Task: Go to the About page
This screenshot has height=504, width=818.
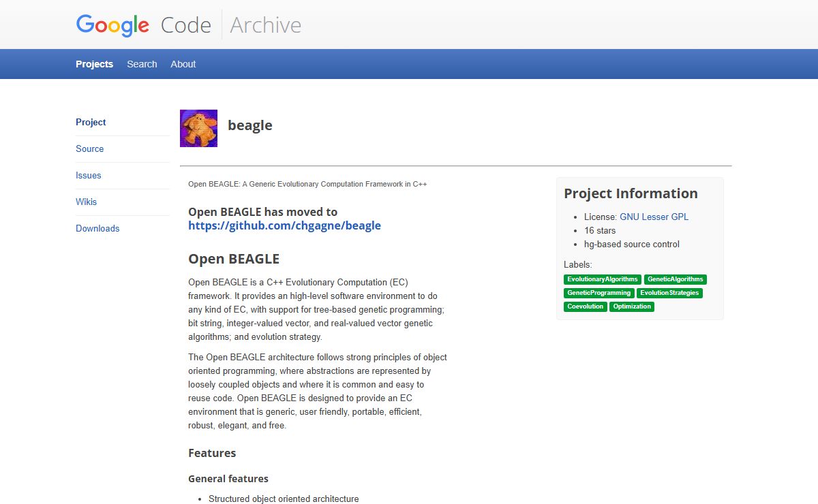Action: click(183, 64)
